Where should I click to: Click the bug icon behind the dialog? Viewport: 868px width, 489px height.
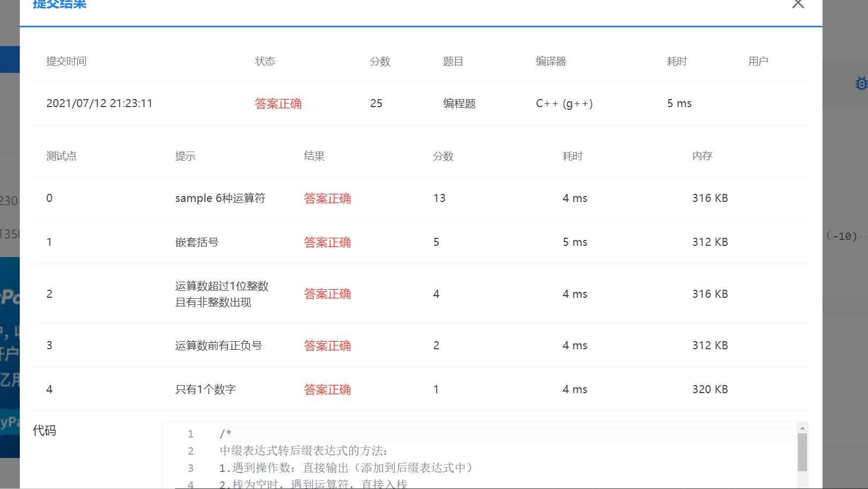[861, 84]
